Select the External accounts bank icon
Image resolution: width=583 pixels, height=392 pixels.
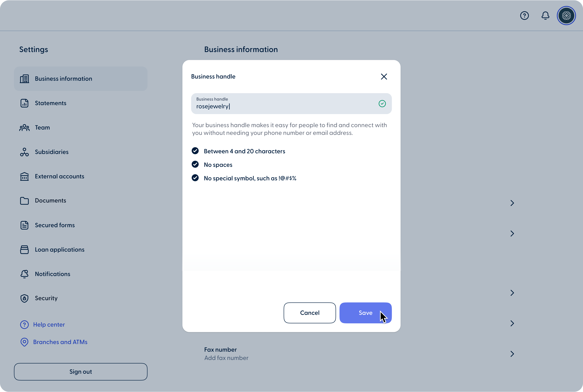[24, 176]
